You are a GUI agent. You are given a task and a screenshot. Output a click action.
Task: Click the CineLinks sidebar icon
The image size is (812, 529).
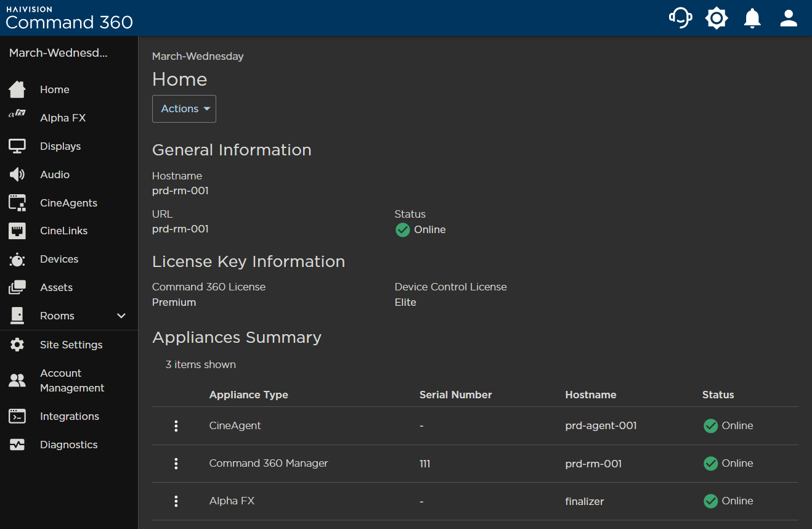[x=17, y=231]
